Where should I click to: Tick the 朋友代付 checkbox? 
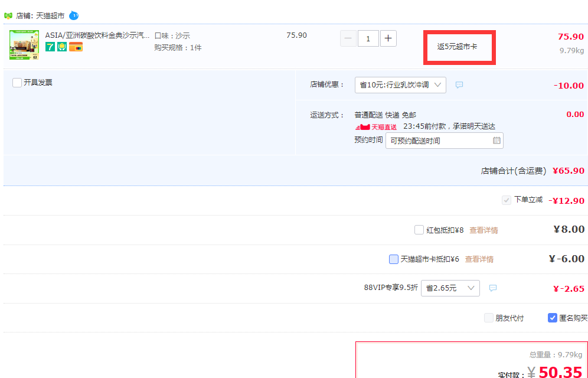coord(489,318)
